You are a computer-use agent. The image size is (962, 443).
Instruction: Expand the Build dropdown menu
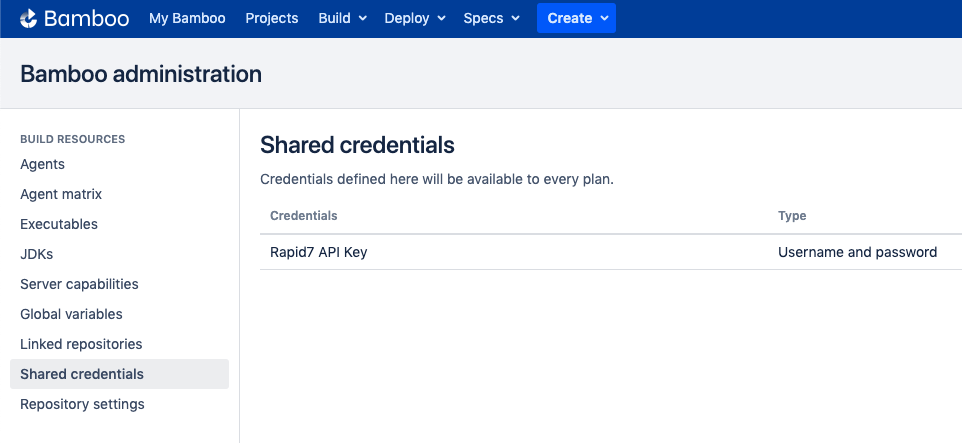click(342, 18)
